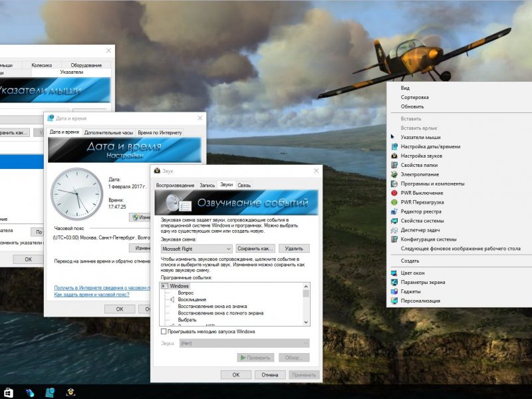Choose Обновить in the context menu
The width and height of the screenshot is (532, 399).
(412, 106)
